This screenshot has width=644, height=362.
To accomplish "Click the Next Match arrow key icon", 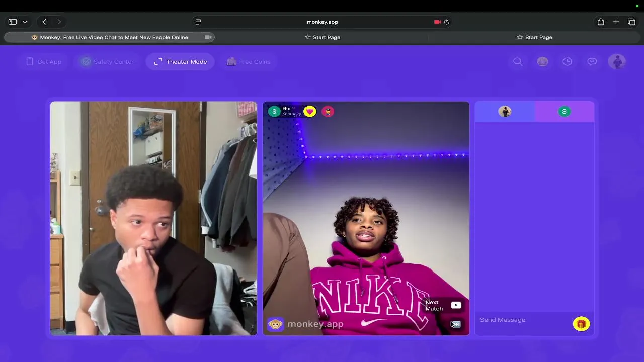I will click(x=456, y=305).
